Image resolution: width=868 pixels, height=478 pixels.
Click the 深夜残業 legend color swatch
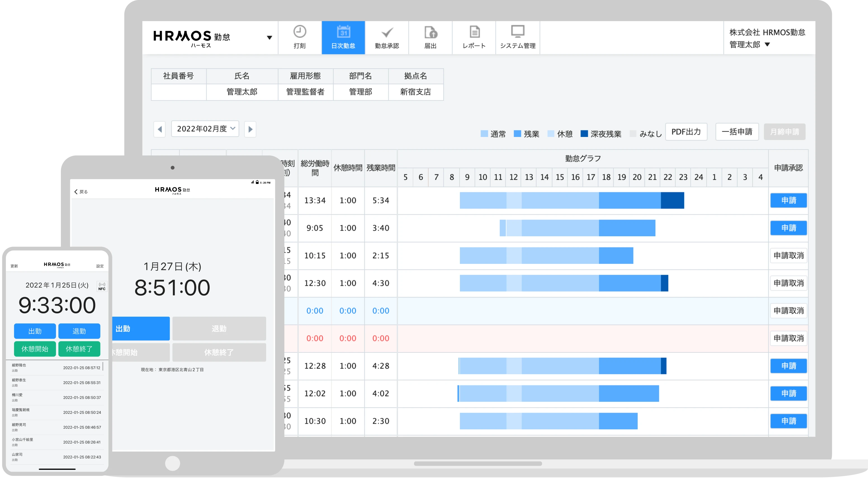coord(584,134)
